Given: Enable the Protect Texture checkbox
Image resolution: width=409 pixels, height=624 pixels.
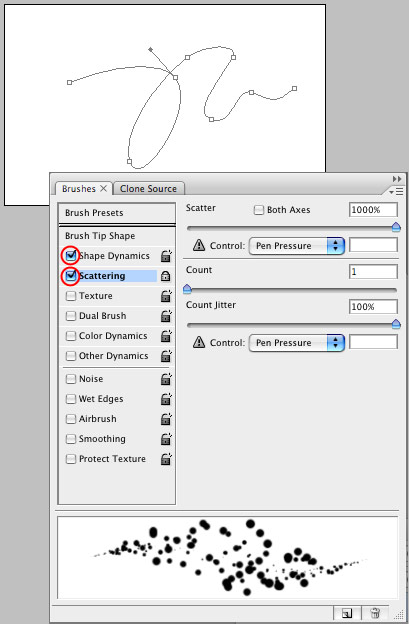Looking at the screenshot, I should pos(71,459).
